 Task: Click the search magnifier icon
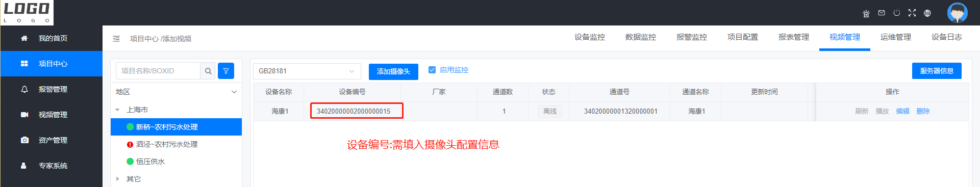coord(208,71)
